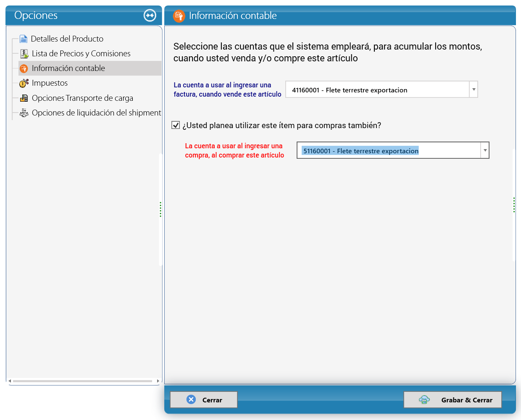Viewport: 521px width, 420px height.
Task: Collapse the Opciones panel with the arrows icon
Action: (x=150, y=16)
